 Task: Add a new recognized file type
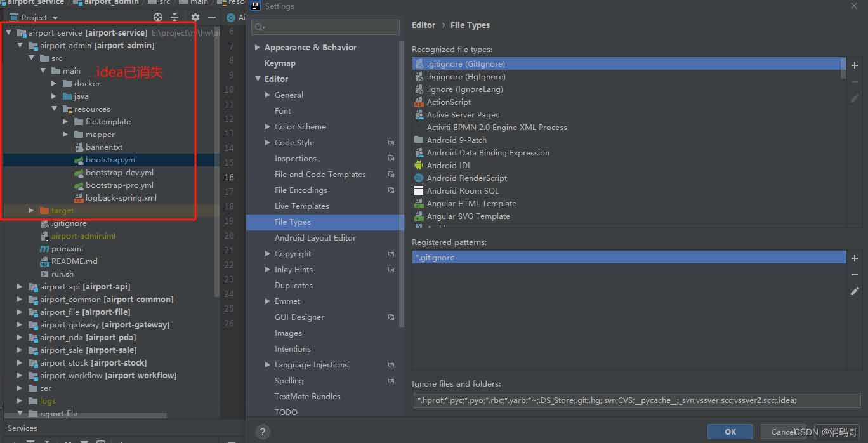[855, 65]
